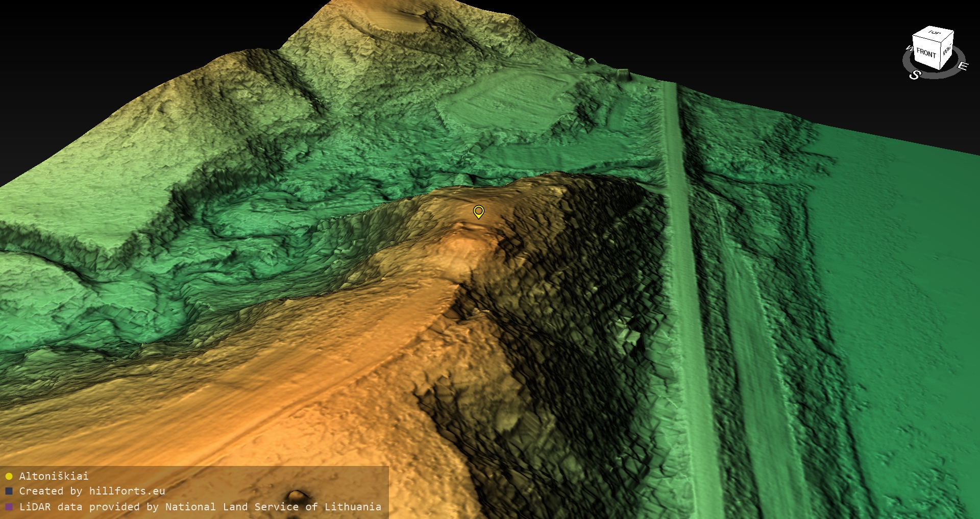Click the yellow location pin on hilltop
The height and width of the screenshot is (519, 980).
coord(478,211)
